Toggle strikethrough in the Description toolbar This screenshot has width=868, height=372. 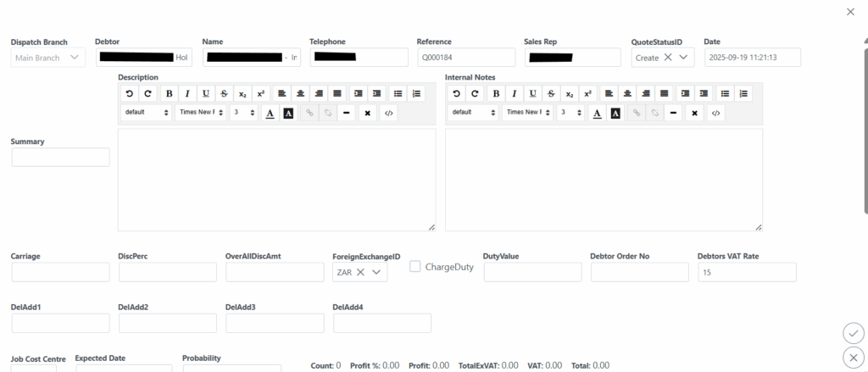pyautogui.click(x=224, y=93)
